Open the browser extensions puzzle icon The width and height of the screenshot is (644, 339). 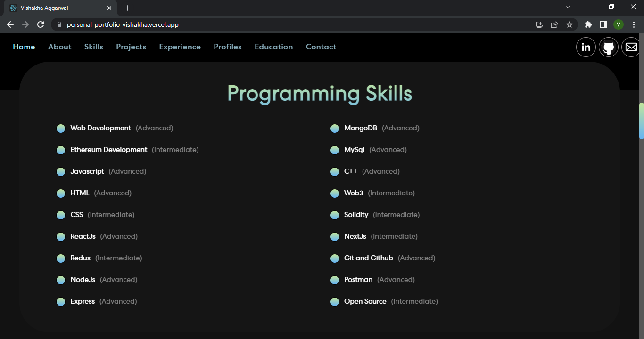(x=588, y=24)
